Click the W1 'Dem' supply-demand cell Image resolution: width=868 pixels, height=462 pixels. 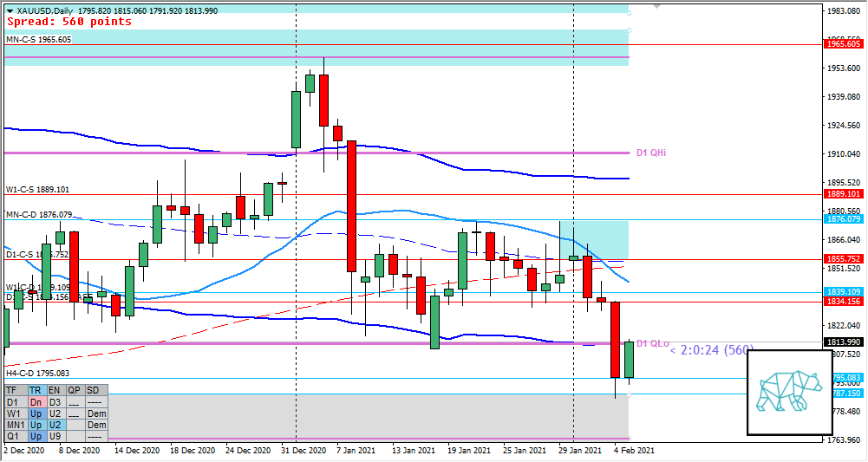pyautogui.click(x=96, y=413)
